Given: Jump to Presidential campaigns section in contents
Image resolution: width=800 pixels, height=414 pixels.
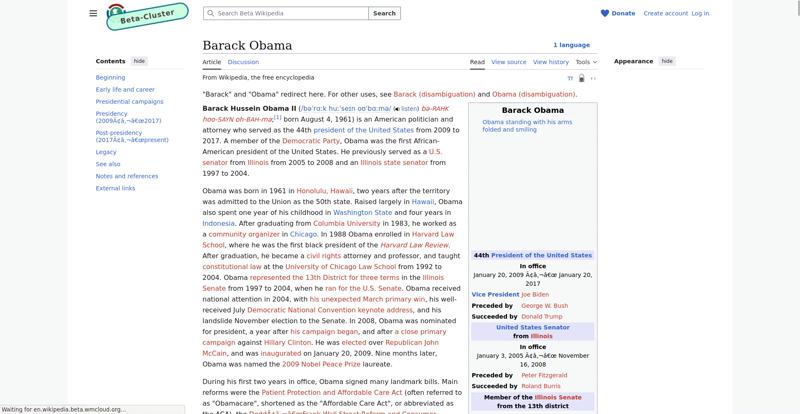Looking at the screenshot, I should 129,101.
